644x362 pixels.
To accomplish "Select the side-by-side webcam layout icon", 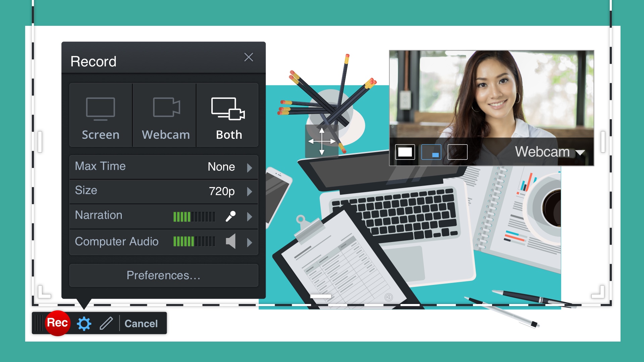I will click(458, 152).
